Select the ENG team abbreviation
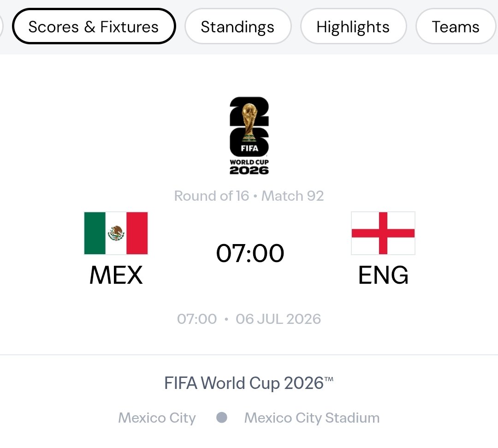 383,275
